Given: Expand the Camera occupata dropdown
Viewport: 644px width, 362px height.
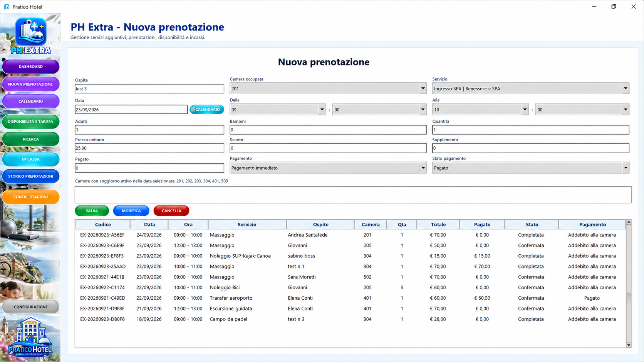Looking at the screenshot, I should tap(423, 88).
